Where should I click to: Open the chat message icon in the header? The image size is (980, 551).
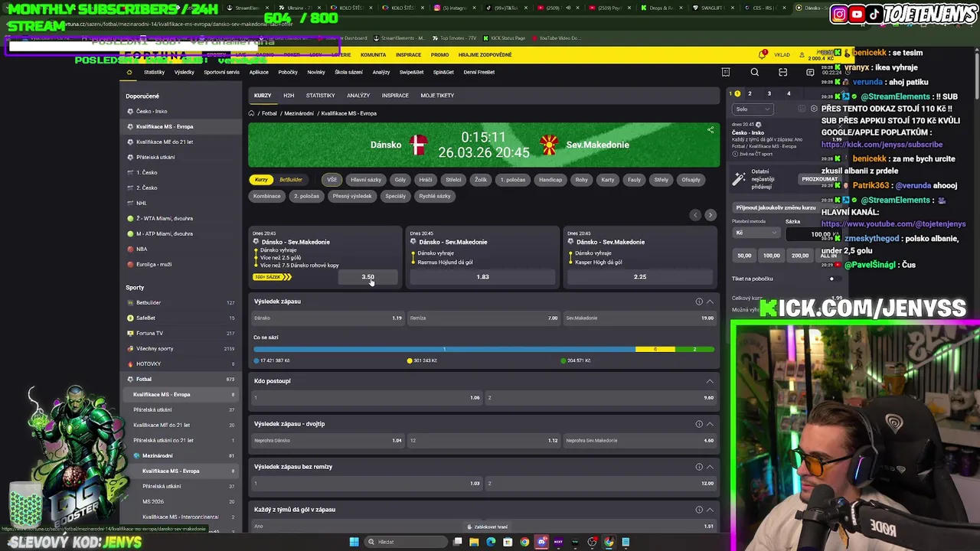tap(810, 72)
